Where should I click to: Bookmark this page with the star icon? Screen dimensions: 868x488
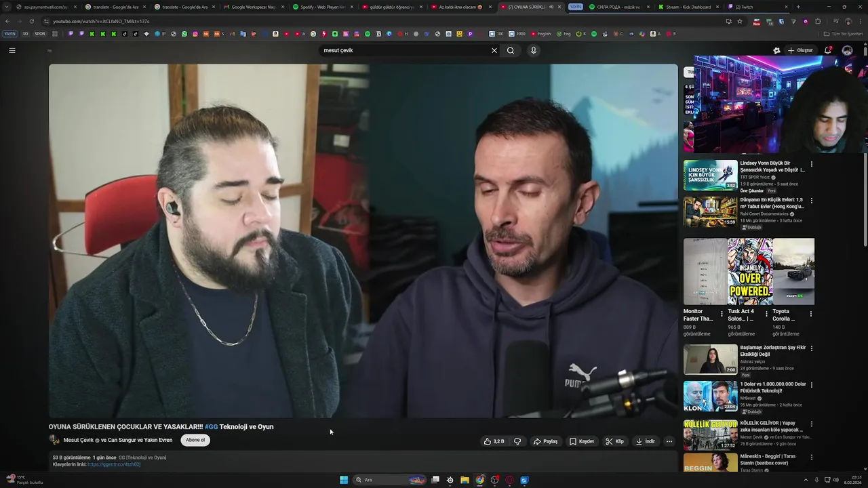pos(740,21)
